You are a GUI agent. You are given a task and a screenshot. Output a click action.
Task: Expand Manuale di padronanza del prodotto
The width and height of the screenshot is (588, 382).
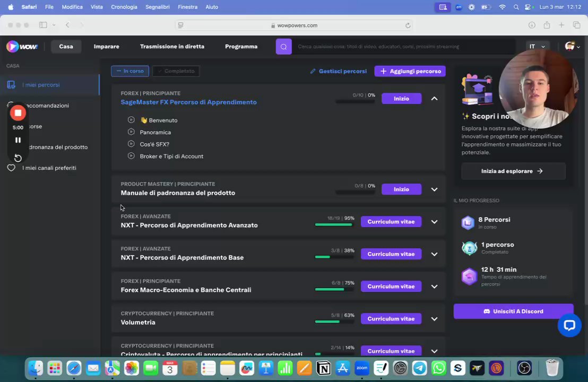coord(434,189)
